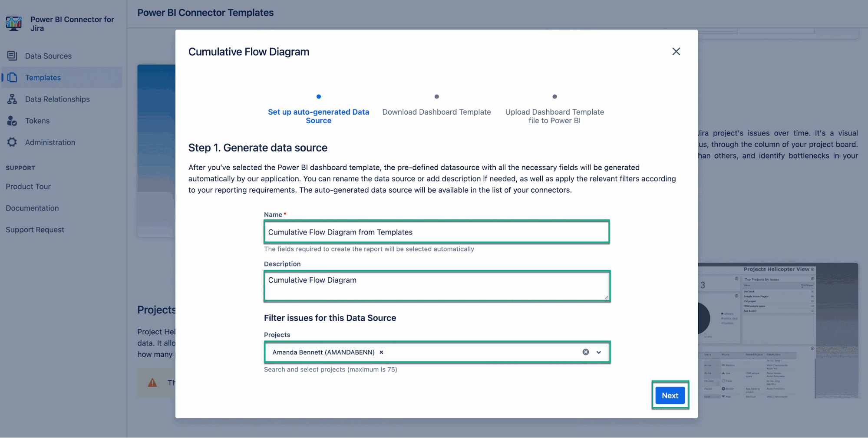The width and height of the screenshot is (868, 438).
Task: Click the Next button
Action: click(670, 395)
